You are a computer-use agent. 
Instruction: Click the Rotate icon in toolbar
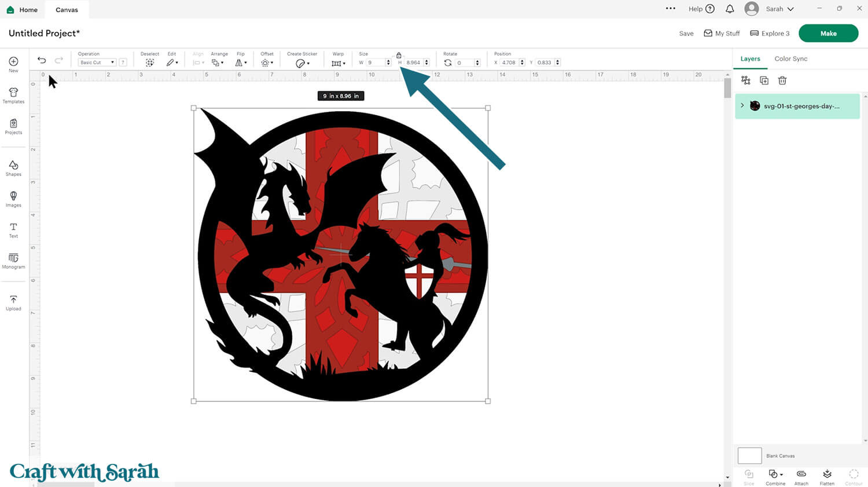tap(448, 63)
